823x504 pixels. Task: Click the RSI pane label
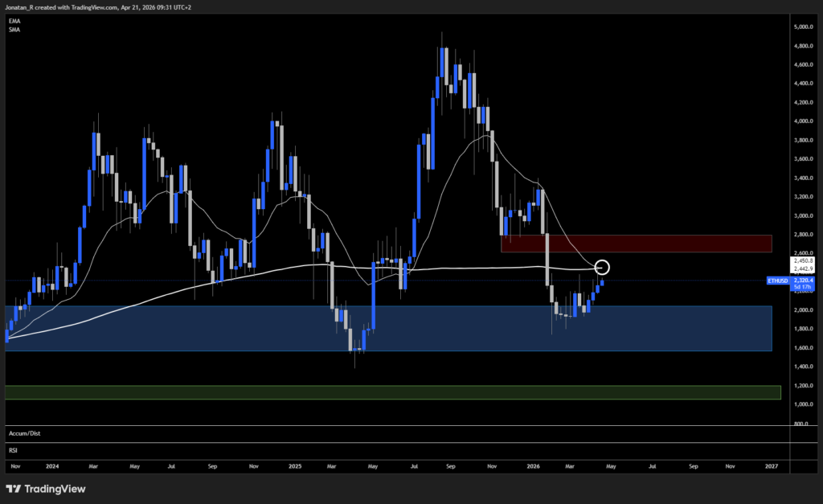point(13,450)
